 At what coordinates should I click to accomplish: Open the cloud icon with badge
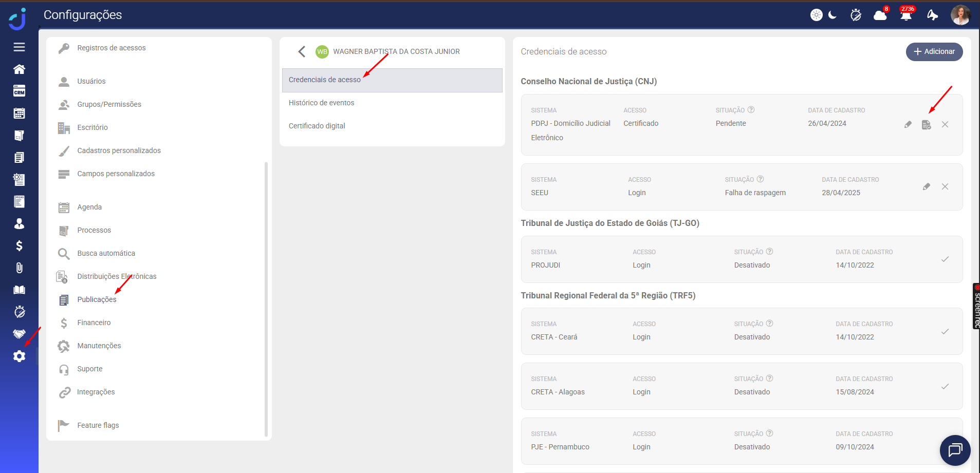pos(880,15)
